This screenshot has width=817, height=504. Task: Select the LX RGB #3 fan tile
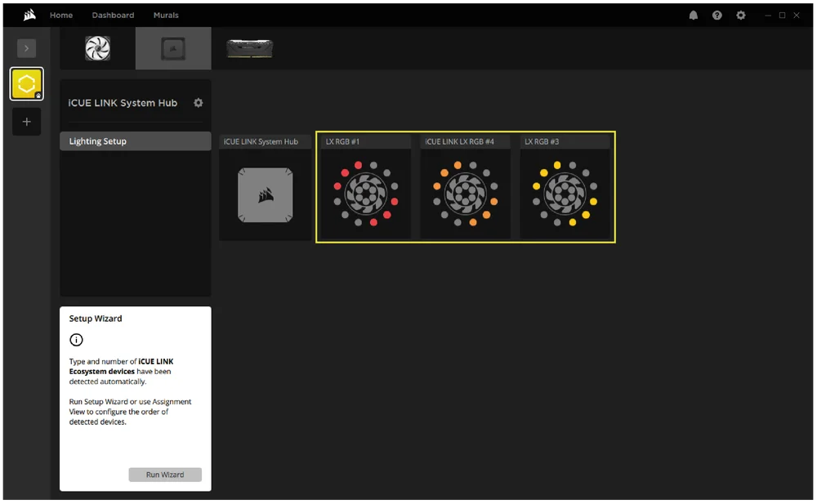tap(565, 194)
